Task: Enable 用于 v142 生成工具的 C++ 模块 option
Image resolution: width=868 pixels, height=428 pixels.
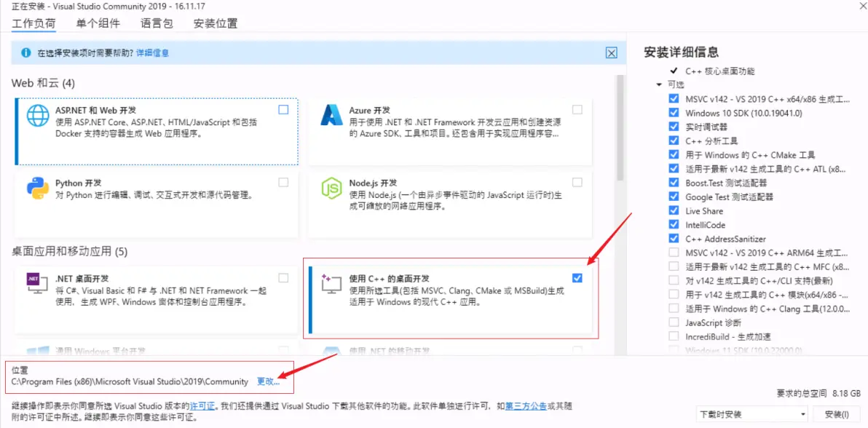Action: [673, 295]
